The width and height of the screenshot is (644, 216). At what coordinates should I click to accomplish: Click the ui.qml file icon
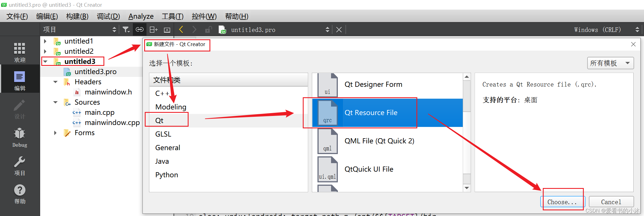(327, 169)
